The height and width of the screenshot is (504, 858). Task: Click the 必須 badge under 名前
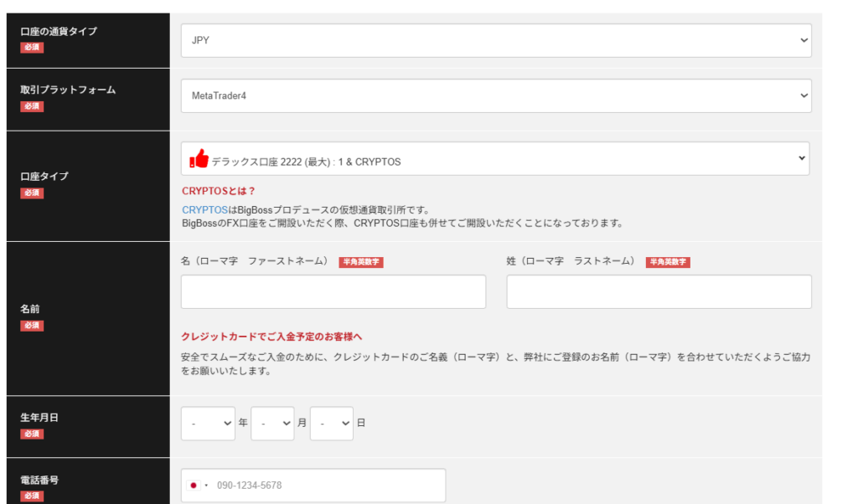pyautogui.click(x=32, y=325)
